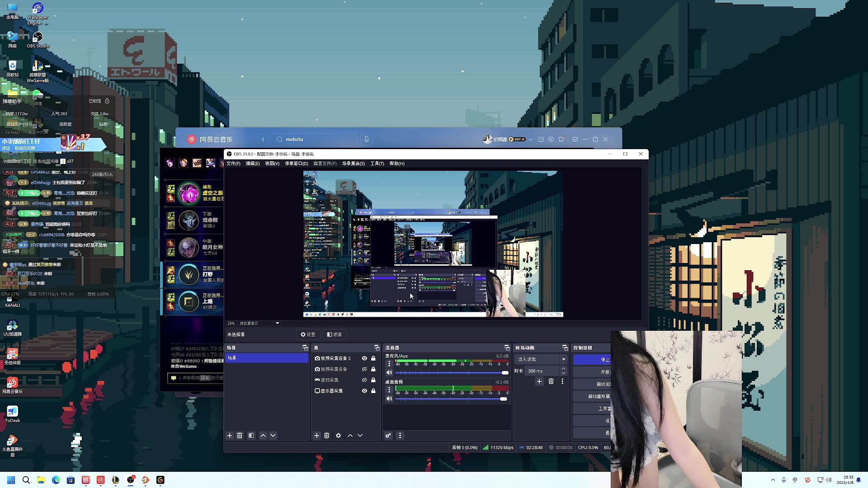Open 编辑(E) menu in OBS
868x488 pixels.
(x=253, y=164)
